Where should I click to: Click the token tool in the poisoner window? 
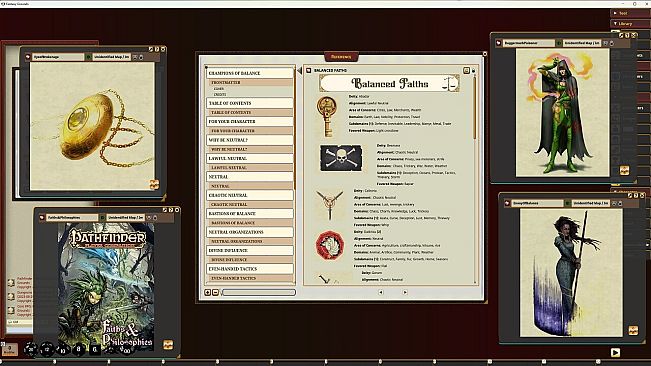[605, 43]
